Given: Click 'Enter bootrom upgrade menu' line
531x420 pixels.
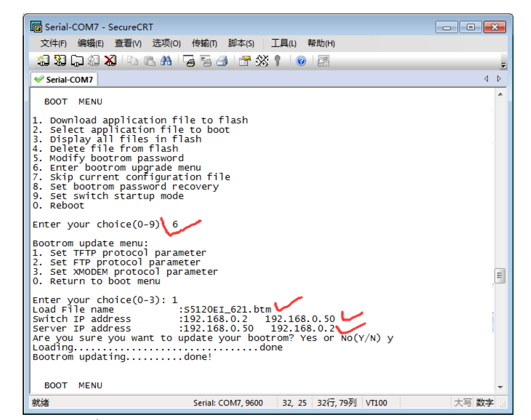Looking at the screenshot, I should (x=117, y=168).
